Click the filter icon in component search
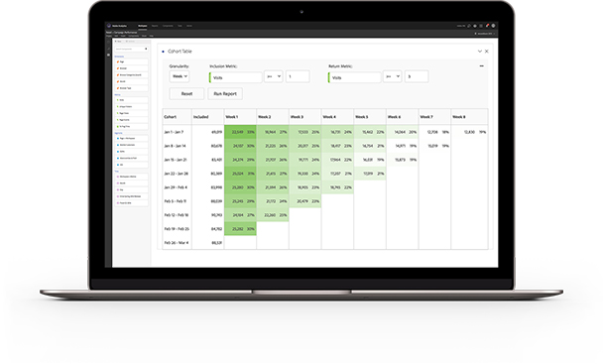This screenshot has height=364, width=603. (146, 49)
